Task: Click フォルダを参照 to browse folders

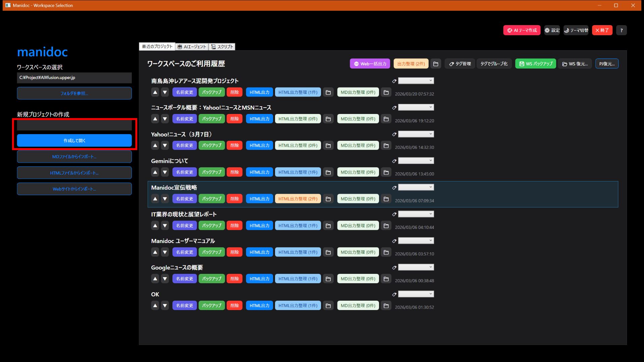Action: point(74,93)
